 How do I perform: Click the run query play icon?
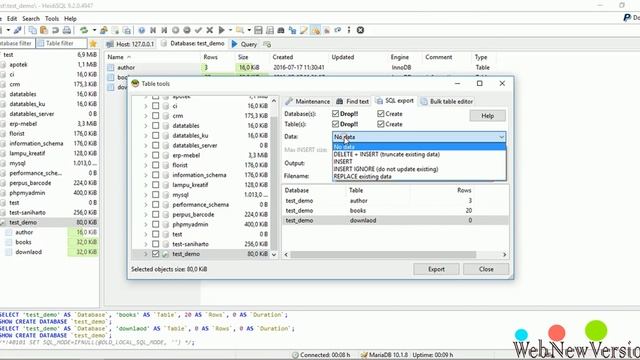tap(222, 30)
